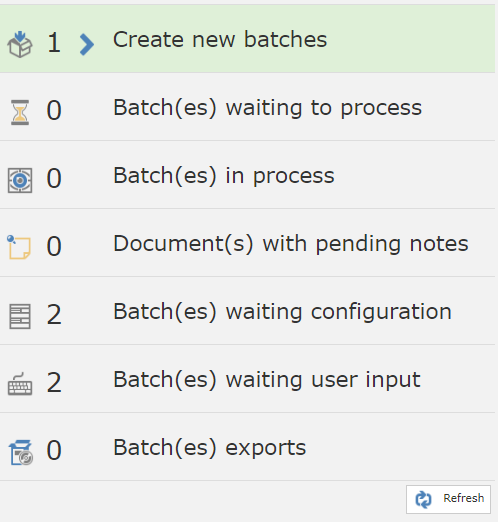This screenshot has width=498, height=522.
Task: Click the box icon beside Create new batches
Action: pos(20,44)
